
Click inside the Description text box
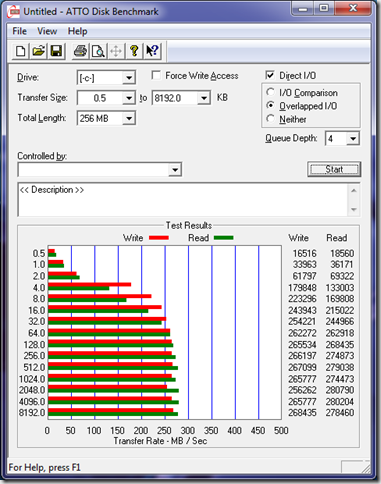(182, 200)
